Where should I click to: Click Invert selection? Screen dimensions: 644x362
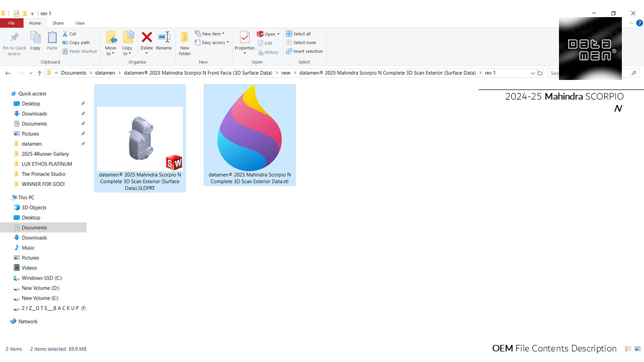coord(304,51)
